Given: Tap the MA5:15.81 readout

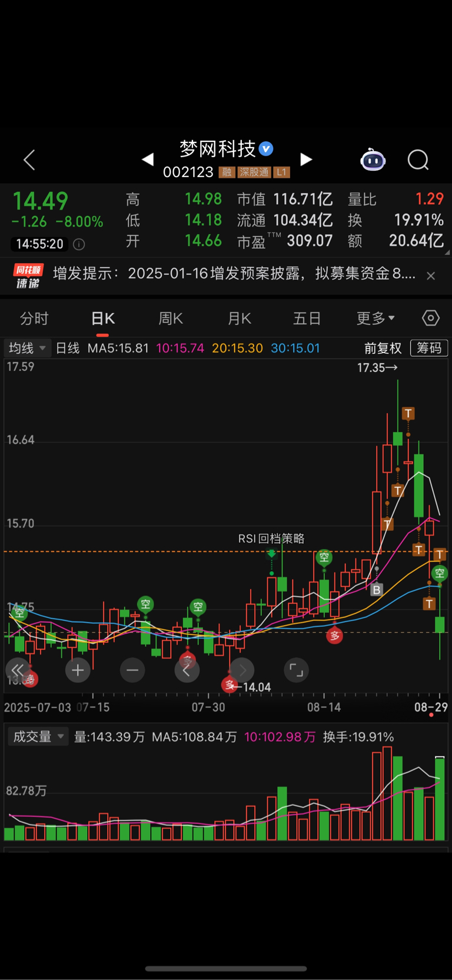Looking at the screenshot, I should tap(118, 348).
